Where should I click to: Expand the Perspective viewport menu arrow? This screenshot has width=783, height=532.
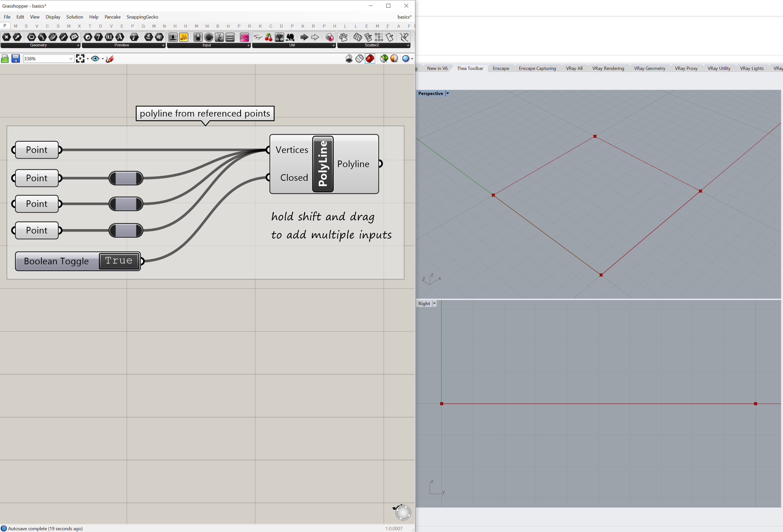(x=448, y=93)
